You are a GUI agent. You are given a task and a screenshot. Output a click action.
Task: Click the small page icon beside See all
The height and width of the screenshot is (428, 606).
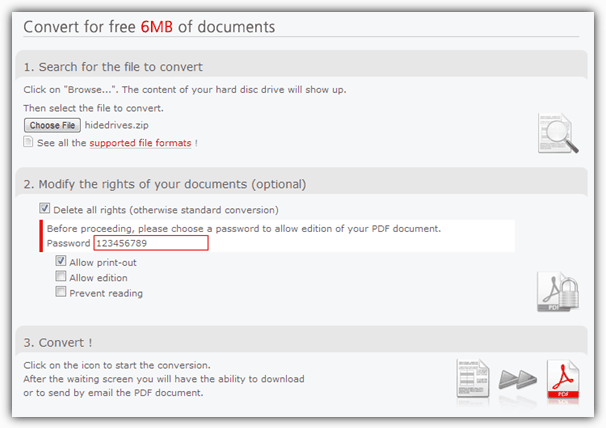(28, 142)
